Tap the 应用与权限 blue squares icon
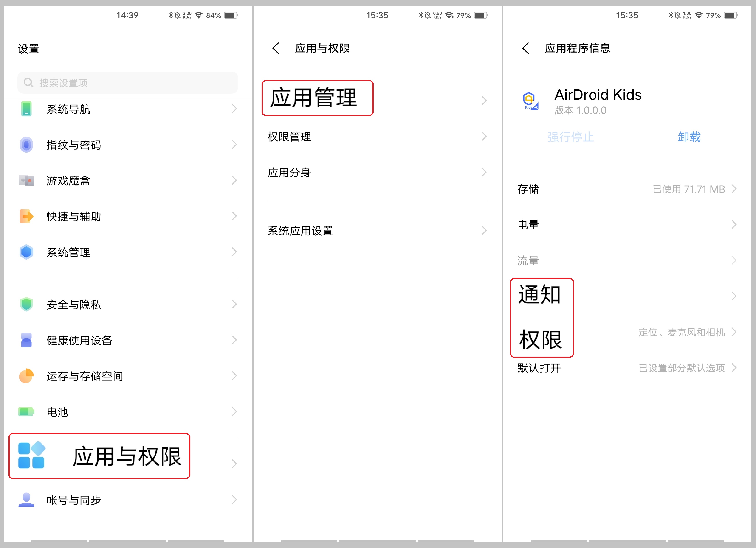The width and height of the screenshot is (756, 548). click(x=31, y=455)
